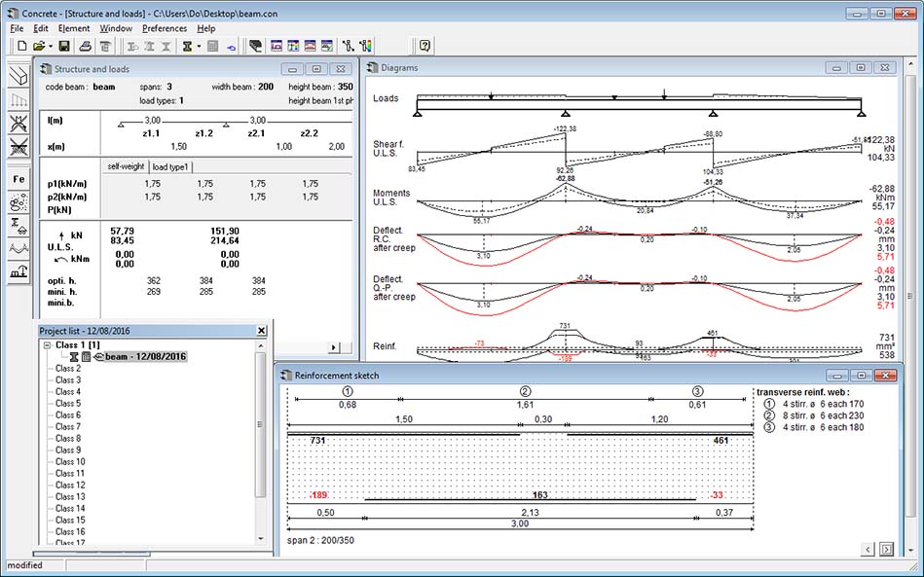The width and height of the screenshot is (924, 577).
Task: Click the section with support sidebar icon
Action: pos(18,225)
